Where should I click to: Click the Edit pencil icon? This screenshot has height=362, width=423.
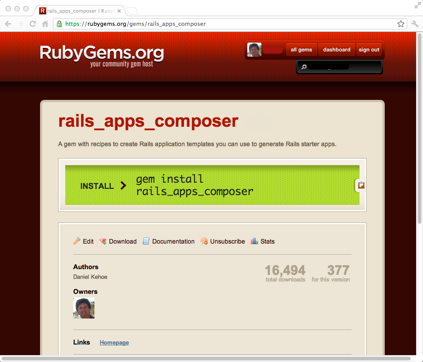[x=77, y=241]
